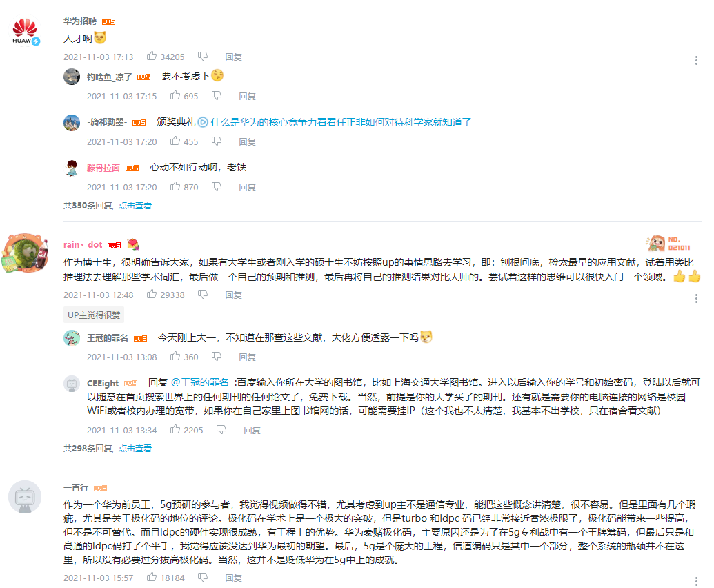Open the linked video about 华为的核心竞争力
Viewport: 714px width, 588px height.
click(x=341, y=122)
